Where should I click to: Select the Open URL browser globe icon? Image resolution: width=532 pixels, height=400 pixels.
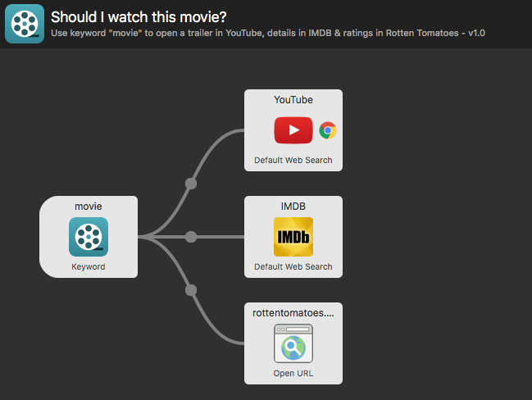tap(293, 343)
